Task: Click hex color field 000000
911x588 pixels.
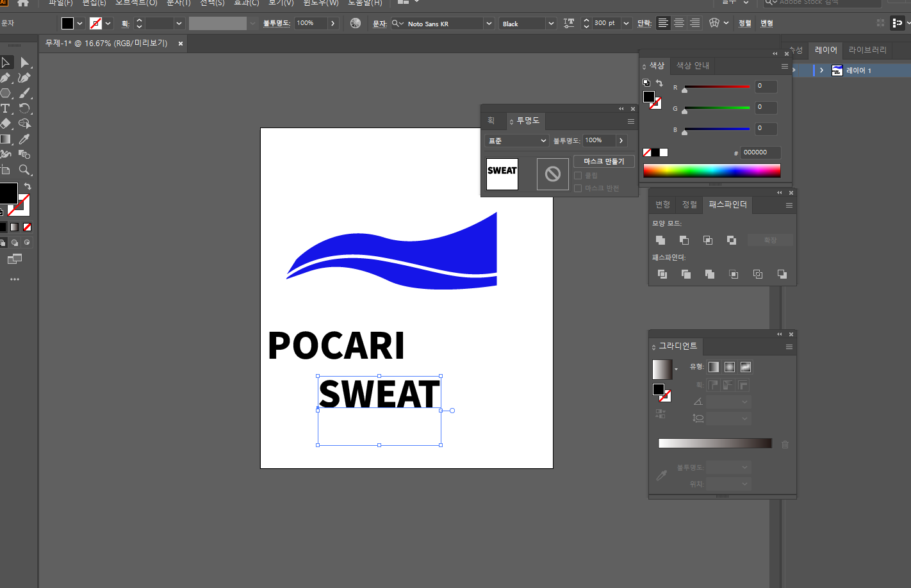Action: (761, 152)
